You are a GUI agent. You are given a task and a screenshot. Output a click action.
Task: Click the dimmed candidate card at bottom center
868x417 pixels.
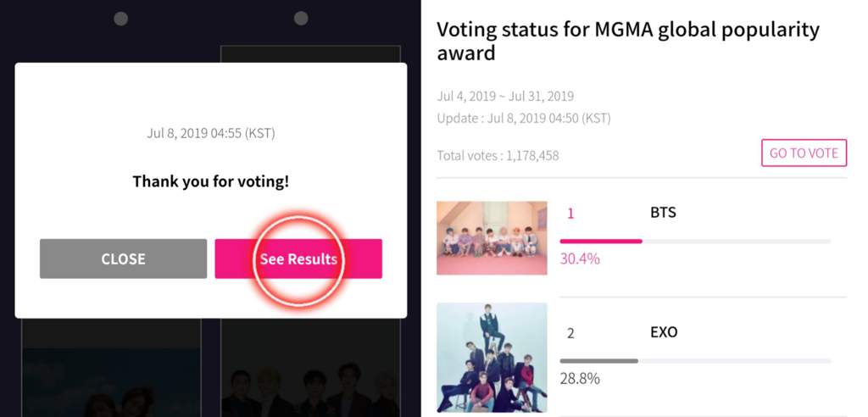click(310, 368)
